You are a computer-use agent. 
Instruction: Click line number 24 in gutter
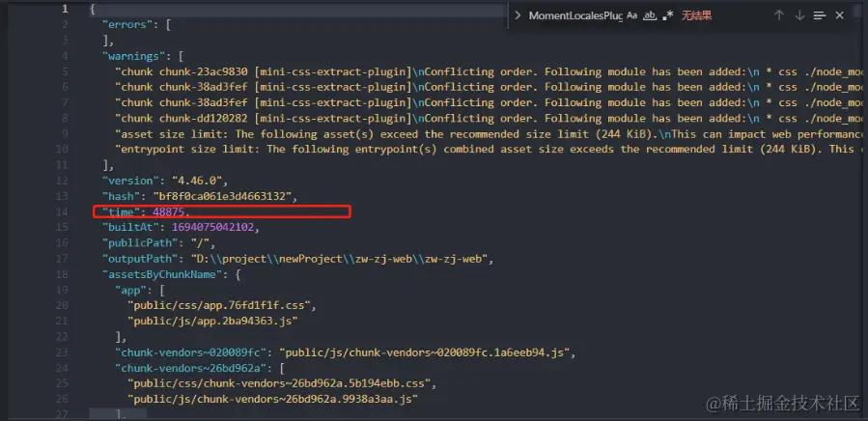[62, 368]
